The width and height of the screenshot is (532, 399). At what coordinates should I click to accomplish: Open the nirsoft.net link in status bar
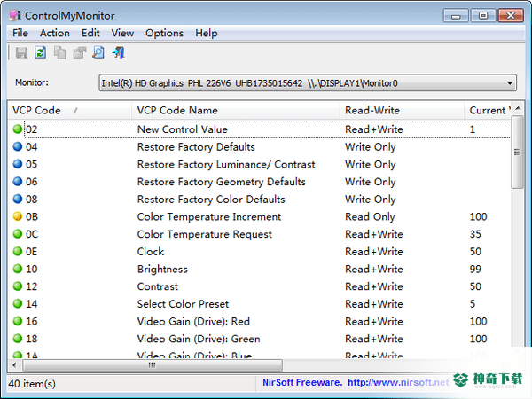(x=398, y=383)
